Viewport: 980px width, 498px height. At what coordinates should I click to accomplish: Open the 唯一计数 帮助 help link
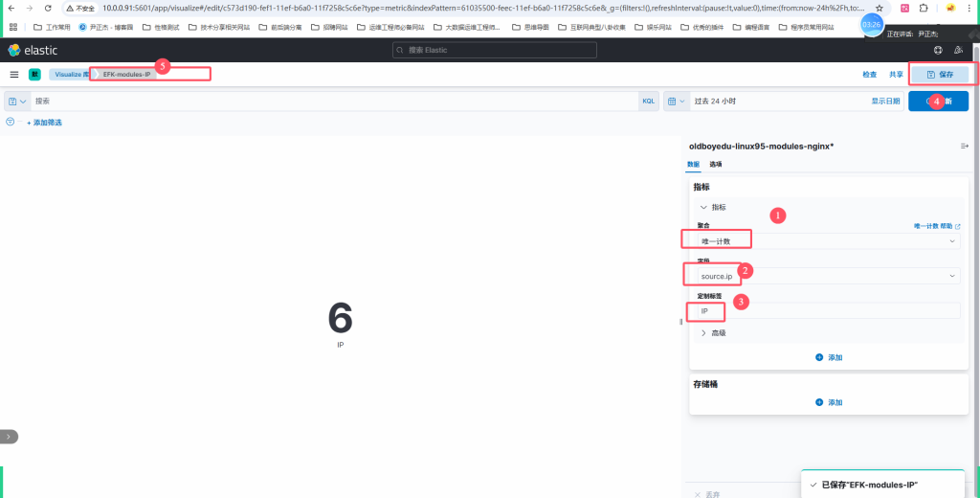[x=936, y=226]
